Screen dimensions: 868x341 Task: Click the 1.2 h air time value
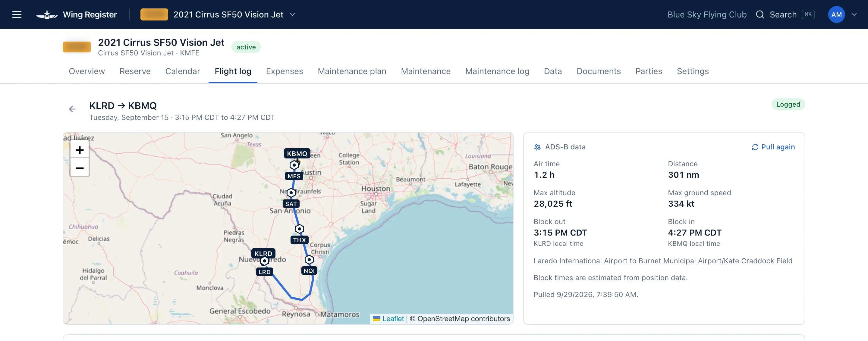click(544, 175)
